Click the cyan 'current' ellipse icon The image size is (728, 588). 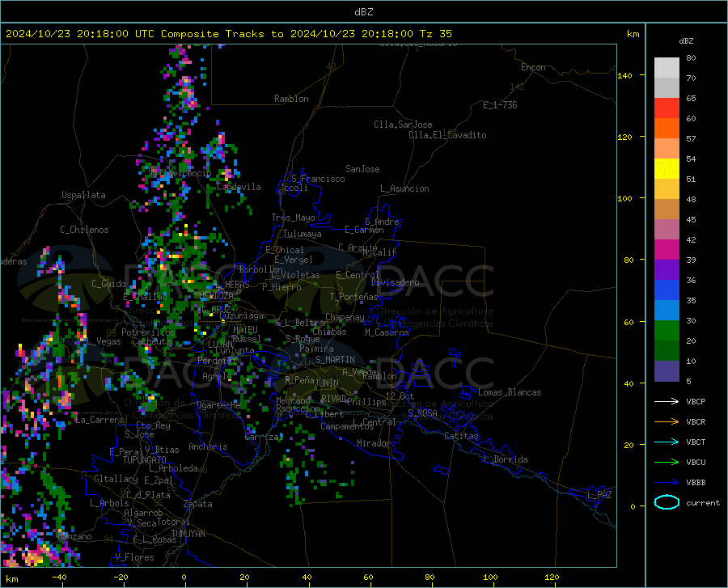pyautogui.click(x=667, y=502)
